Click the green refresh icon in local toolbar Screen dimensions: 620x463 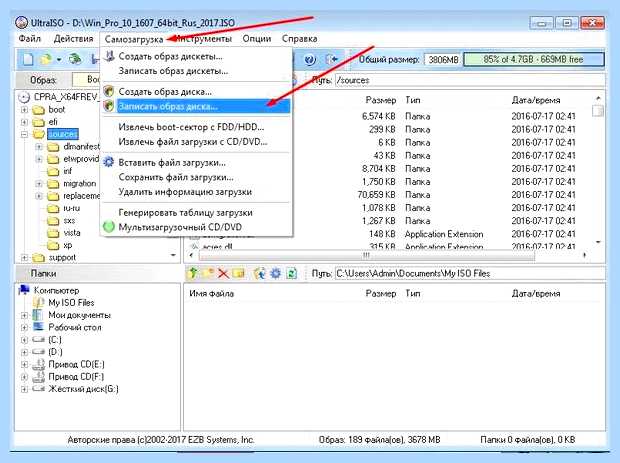coord(291,273)
